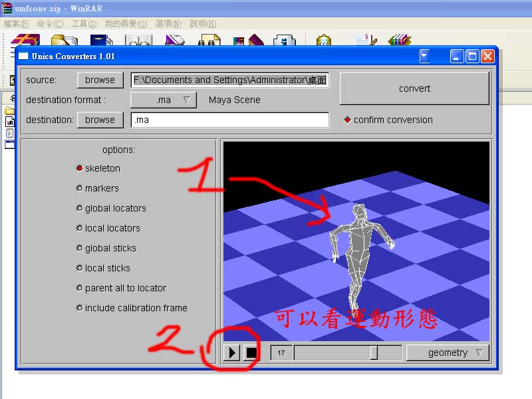Click the WinRAR VirusScan toolbar icon
This screenshot has height=399, width=532.
tap(323, 40)
